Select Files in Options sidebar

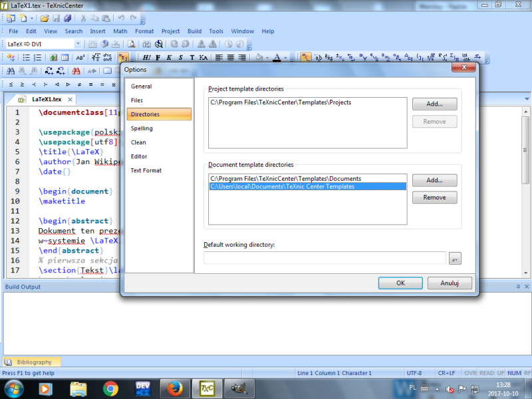pyautogui.click(x=159, y=100)
